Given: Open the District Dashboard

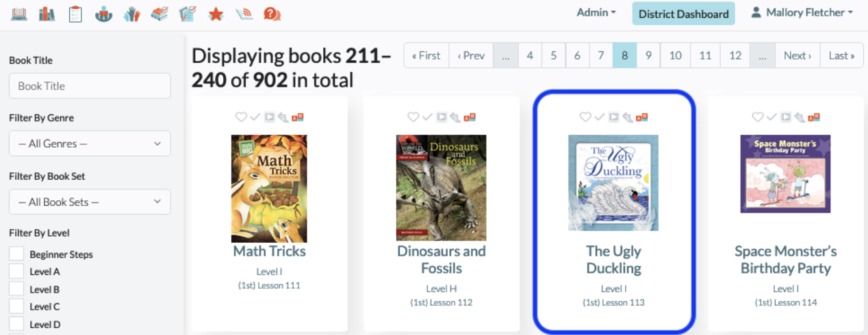Looking at the screenshot, I should (x=683, y=14).
